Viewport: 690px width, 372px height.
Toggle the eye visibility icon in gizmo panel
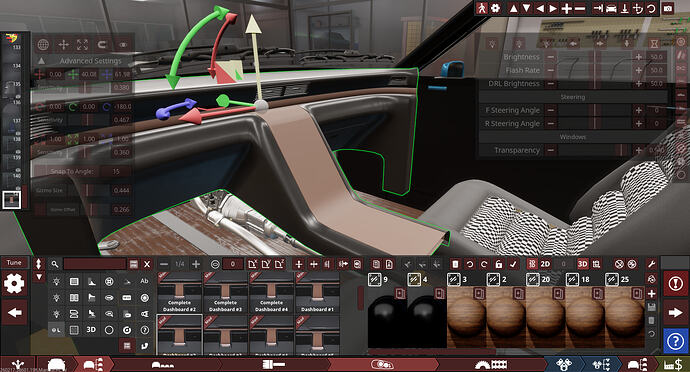(123, 44)
